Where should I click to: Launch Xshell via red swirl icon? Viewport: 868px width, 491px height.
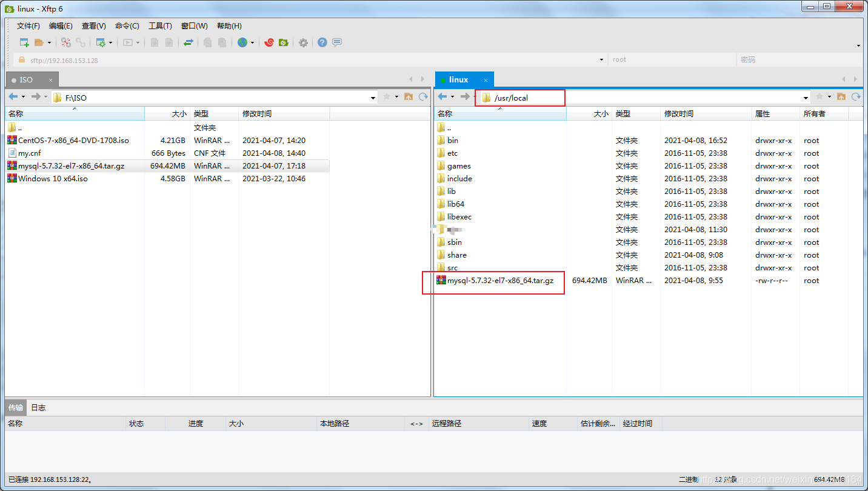click(x=269, y=42)
